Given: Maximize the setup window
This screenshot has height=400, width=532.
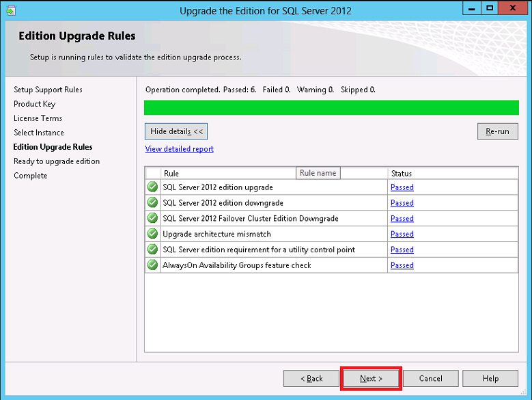Looking at the screenshot, I should [x=490, y=8].
